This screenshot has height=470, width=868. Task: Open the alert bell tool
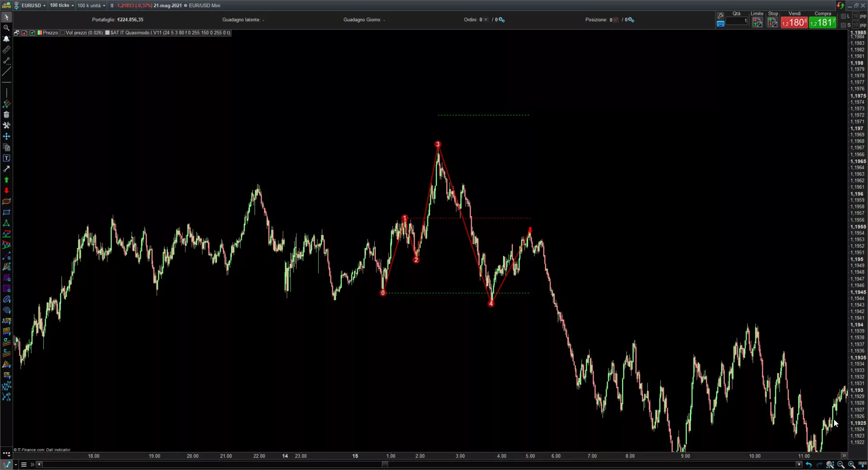pyautogui.click(x=6, y=39)
